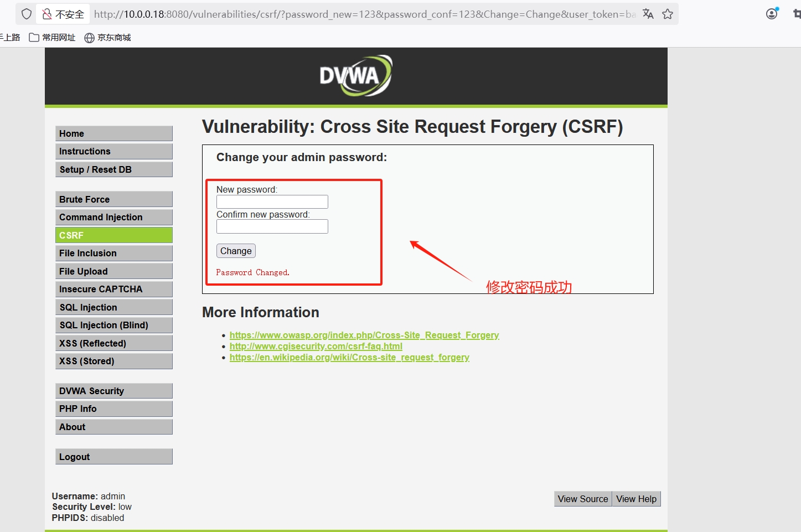Open SQL Injection (Blind) page
This screenshot has width=801, height=532.
[x=114, y=325]
